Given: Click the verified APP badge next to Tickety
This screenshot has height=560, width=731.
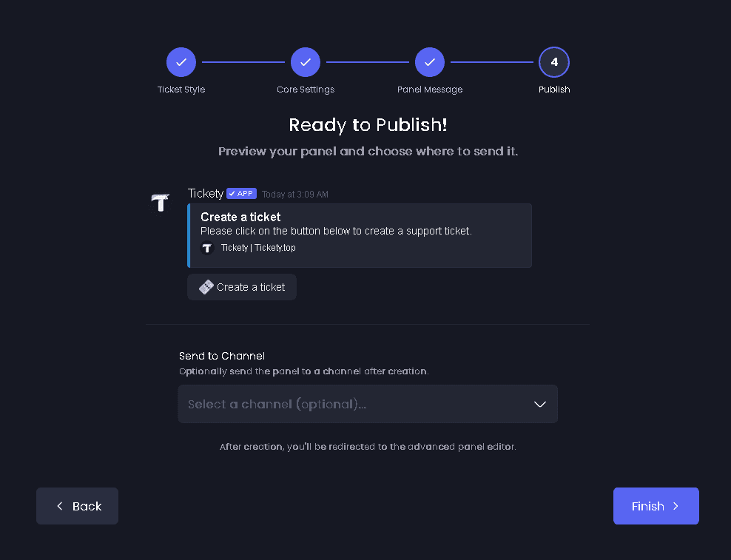Looking at the screenshot, I should point(241,193).
